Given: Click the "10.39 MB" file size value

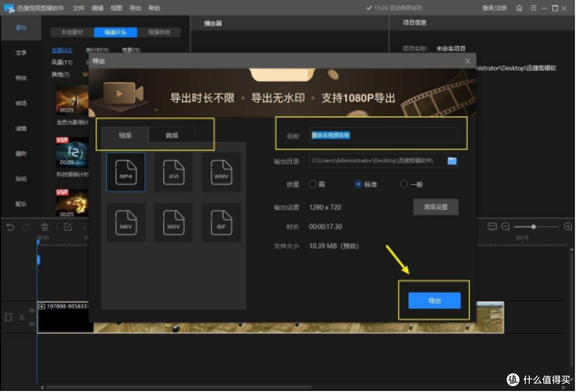Looking at the screenshot, I should click(x=323, y=246).
